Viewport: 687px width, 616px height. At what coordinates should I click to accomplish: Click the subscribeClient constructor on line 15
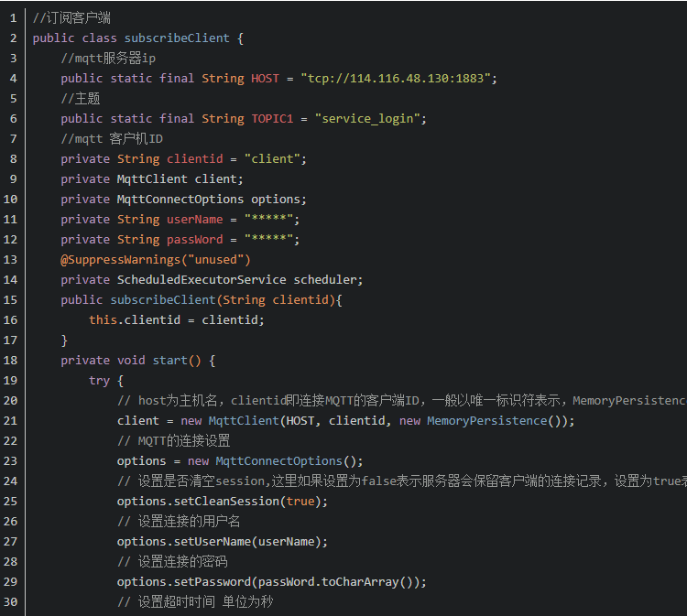162,300
